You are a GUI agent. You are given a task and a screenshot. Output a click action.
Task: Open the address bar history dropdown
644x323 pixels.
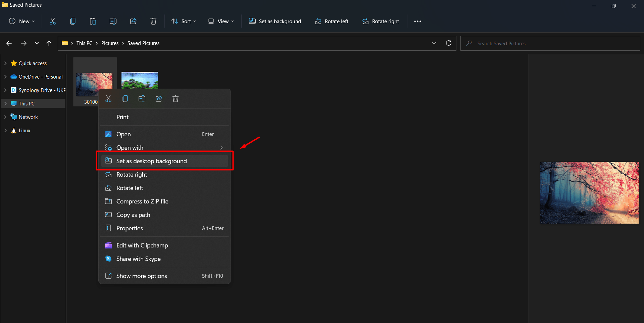[x=434, y=43]
